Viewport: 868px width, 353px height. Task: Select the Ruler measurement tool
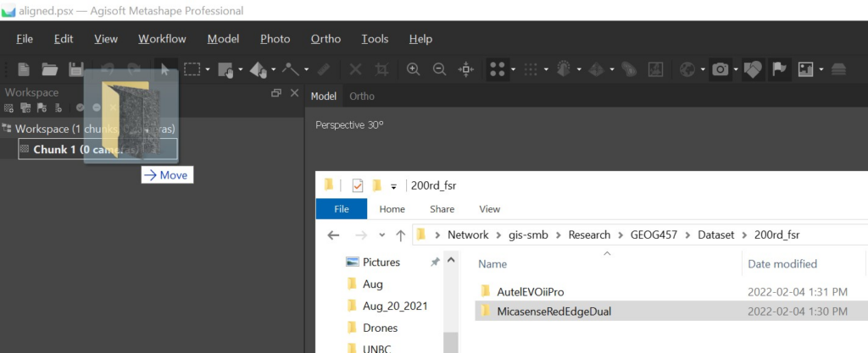tap(325, 69)
